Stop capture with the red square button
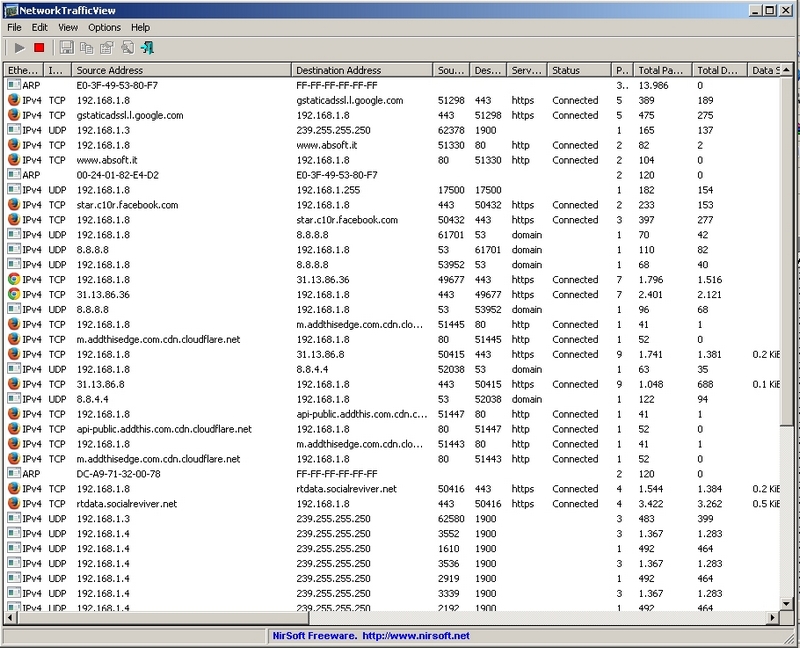Screen dimensions: 800x648 pos(39,48)
